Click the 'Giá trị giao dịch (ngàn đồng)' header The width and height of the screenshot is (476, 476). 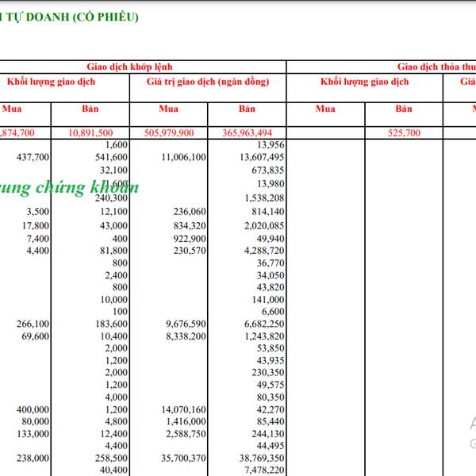208,82
